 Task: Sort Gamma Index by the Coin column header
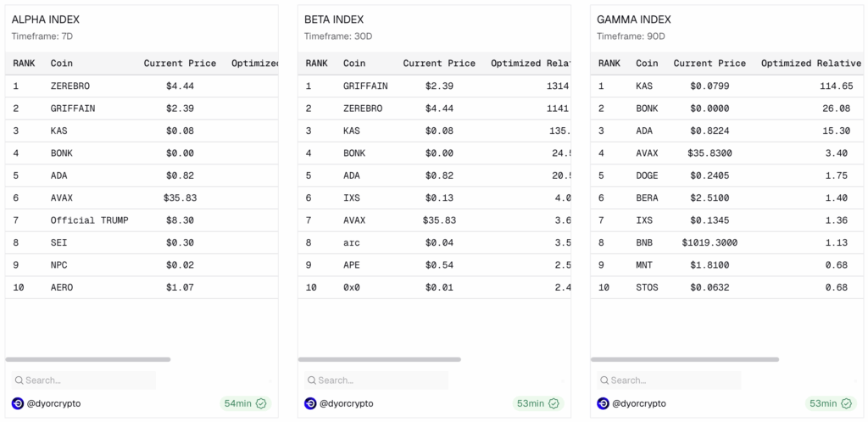coord(647,64)
